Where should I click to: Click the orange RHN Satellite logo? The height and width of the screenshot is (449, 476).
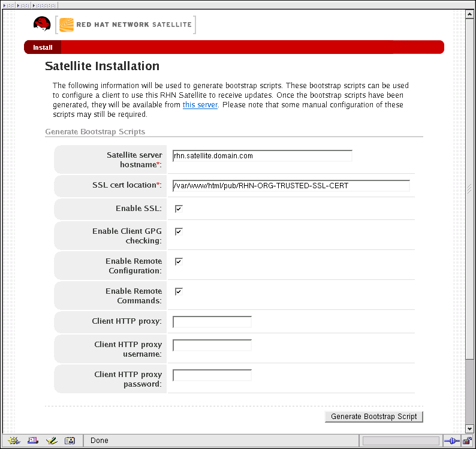tap(67, 25)
